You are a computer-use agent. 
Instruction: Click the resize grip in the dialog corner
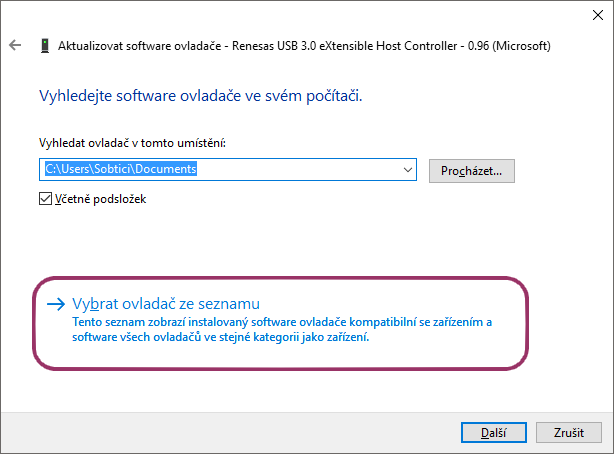pos(608,448)
